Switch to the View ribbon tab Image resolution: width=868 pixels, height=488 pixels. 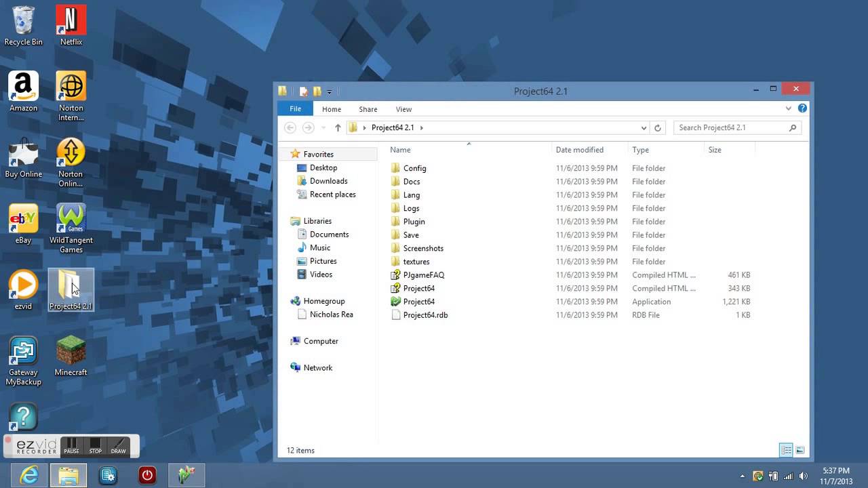point(403,109)
